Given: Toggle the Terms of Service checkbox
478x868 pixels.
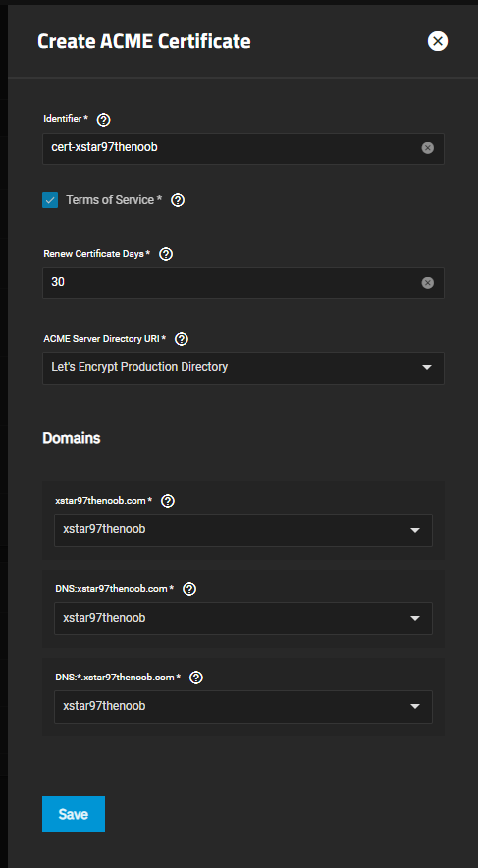Looking at the screenshot, I should [x=50, y=200].
